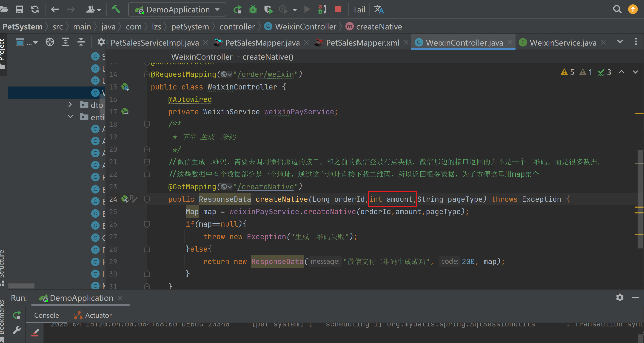Switch to the PetSalesMapper.xml tab

pos(362,43)
